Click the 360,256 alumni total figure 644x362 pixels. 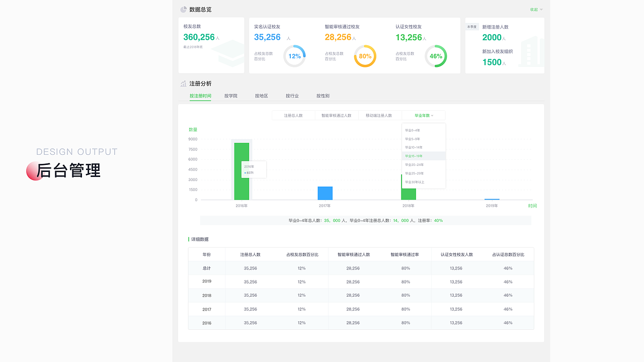(199, 37)
